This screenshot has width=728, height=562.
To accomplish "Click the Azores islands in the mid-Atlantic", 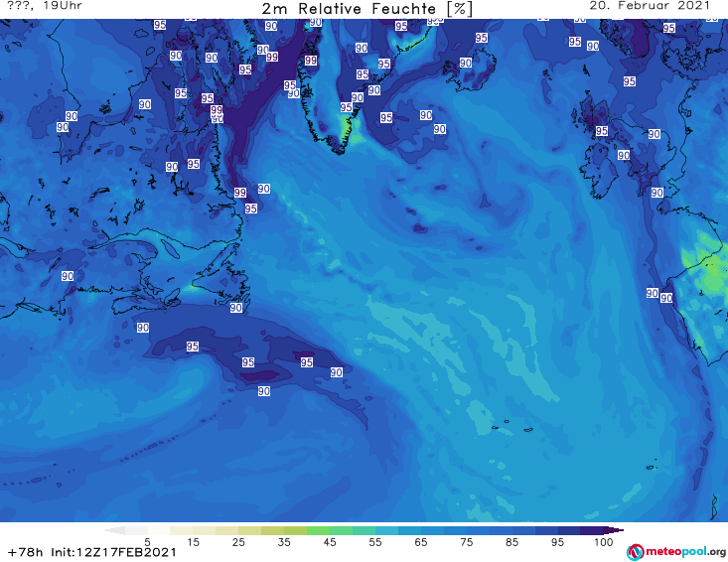I will [510, 426].
